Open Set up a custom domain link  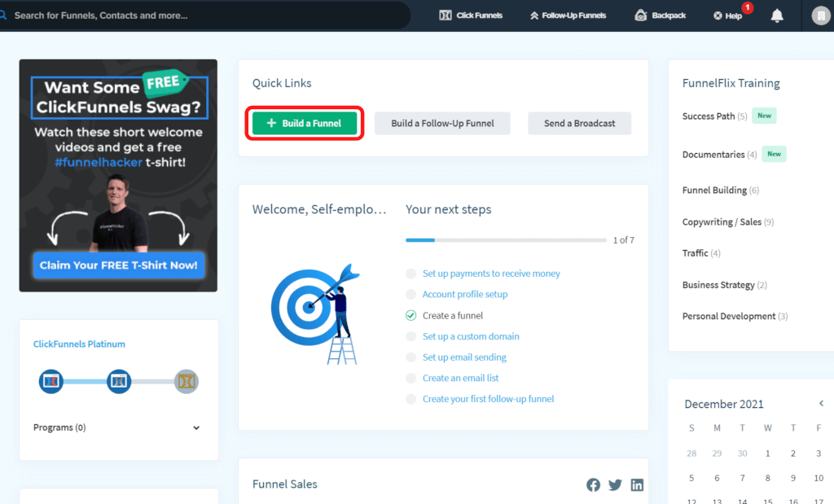pos(471,336)
